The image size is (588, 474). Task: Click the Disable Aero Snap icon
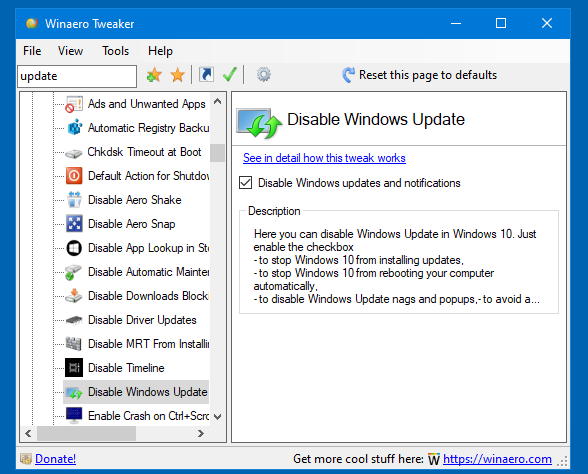pos(74,224)
